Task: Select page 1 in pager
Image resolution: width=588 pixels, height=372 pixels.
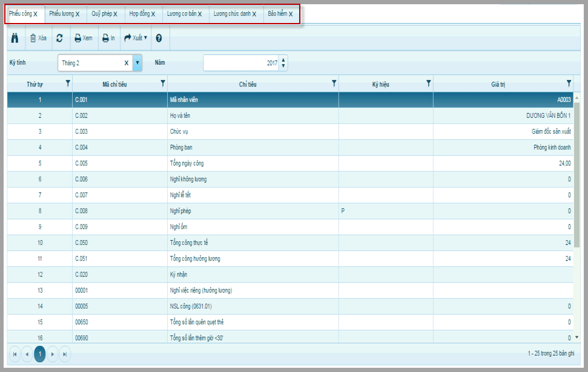Action: click(40, 354)
